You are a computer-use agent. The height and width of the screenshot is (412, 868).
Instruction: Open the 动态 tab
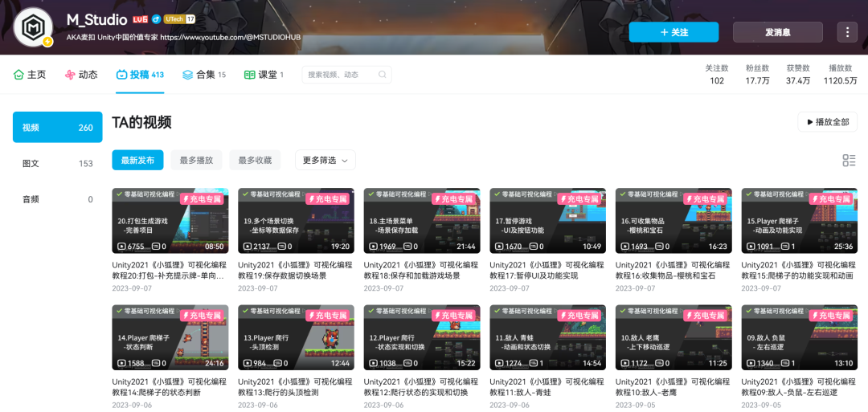(x=81, y=75)
